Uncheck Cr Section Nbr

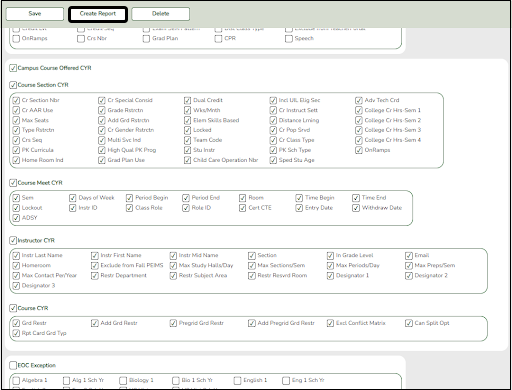point(16,100)
